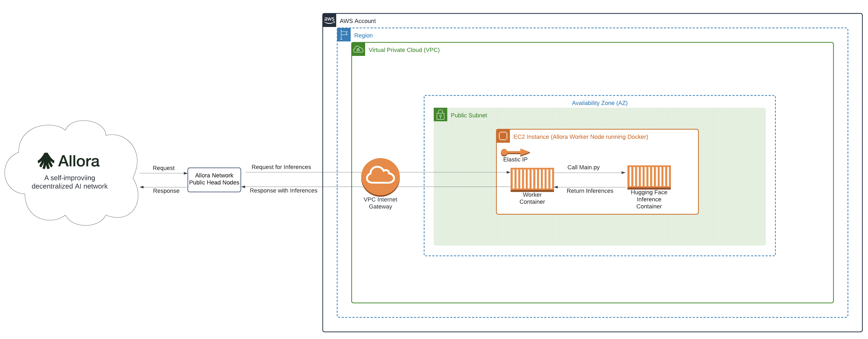
Task: Click the EC2 Instance chip icon
Action: 503,136
